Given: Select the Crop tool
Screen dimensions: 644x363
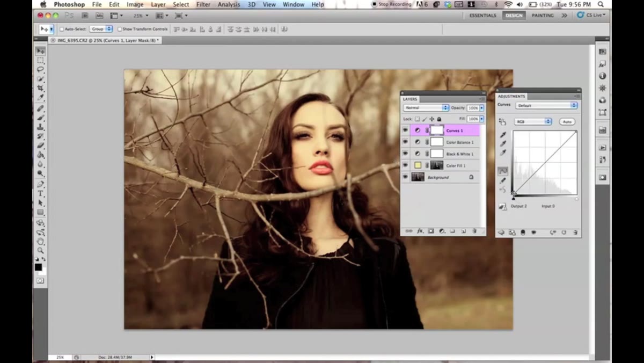Looking at the screenshot, I should click(x=40, y=88).
